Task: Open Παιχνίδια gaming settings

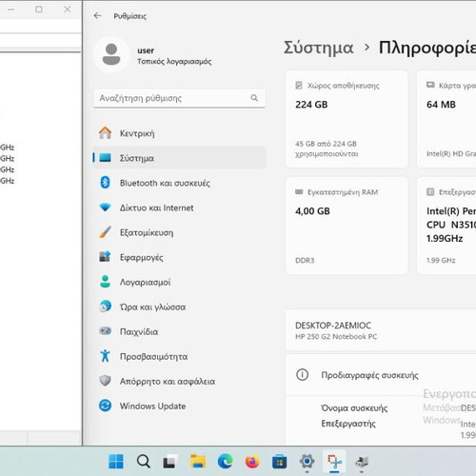Action: [x=179, y=331]
